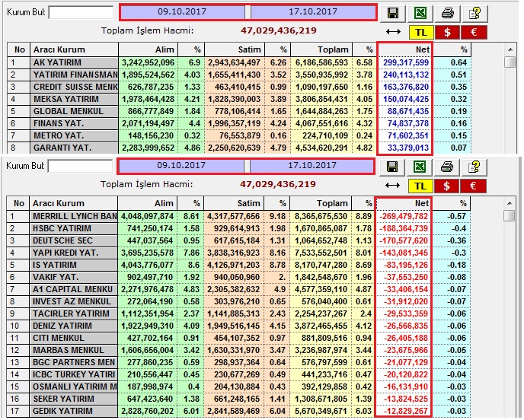Select the DEUTSCHE SEC row

[238, 240]
